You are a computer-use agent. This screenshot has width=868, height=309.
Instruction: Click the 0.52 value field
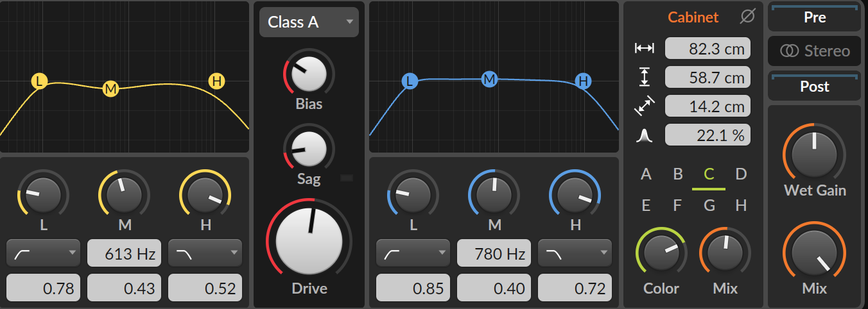[x=205, y=288]
